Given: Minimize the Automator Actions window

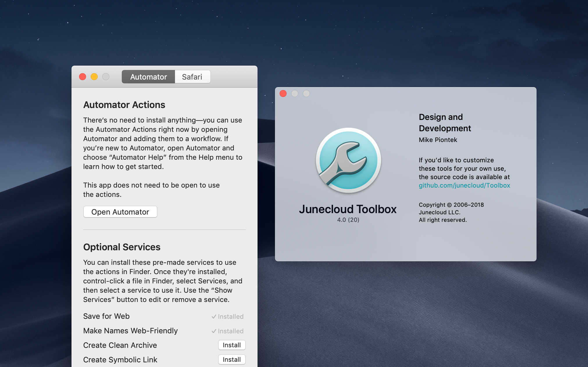Looking at the screenshot, I should [94, 77].
